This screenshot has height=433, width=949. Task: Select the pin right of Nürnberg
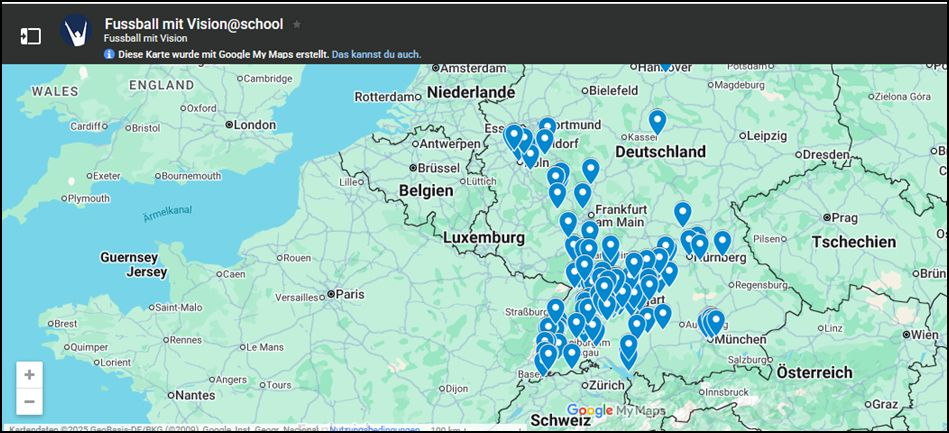pyautogui.click(x=722, y=242)
